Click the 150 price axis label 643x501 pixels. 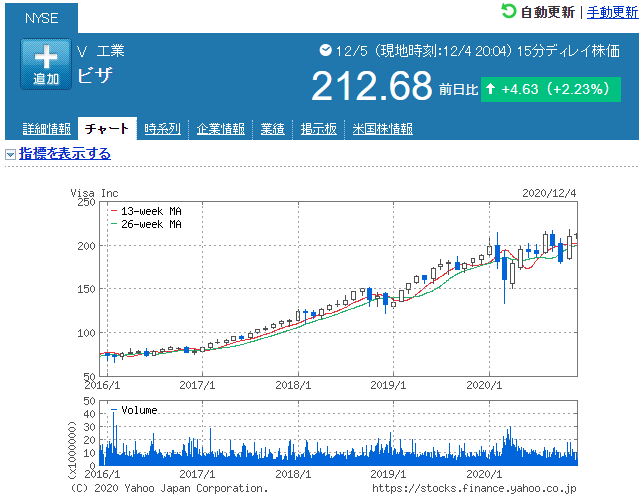[x=86, y=289]
